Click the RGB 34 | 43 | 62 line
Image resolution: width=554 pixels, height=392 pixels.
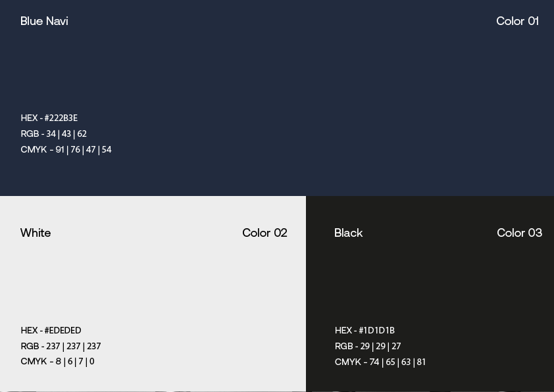(54, 134)
